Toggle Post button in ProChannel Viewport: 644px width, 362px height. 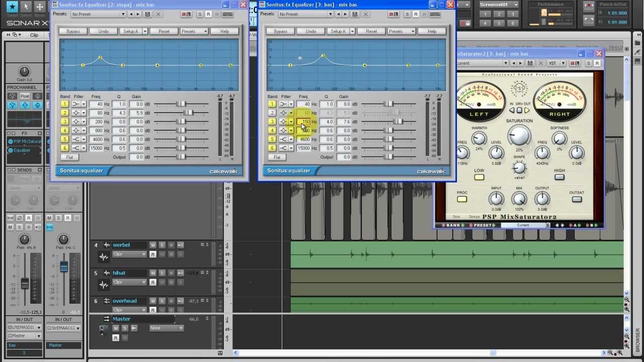(25, 96)
